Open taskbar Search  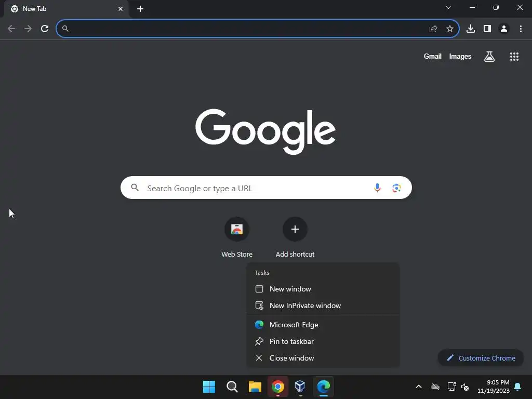232,387
